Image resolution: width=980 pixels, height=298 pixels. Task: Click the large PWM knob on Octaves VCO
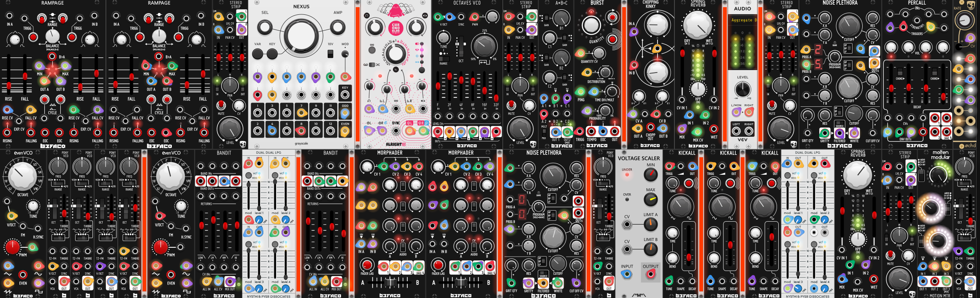(x=484, y=46)
